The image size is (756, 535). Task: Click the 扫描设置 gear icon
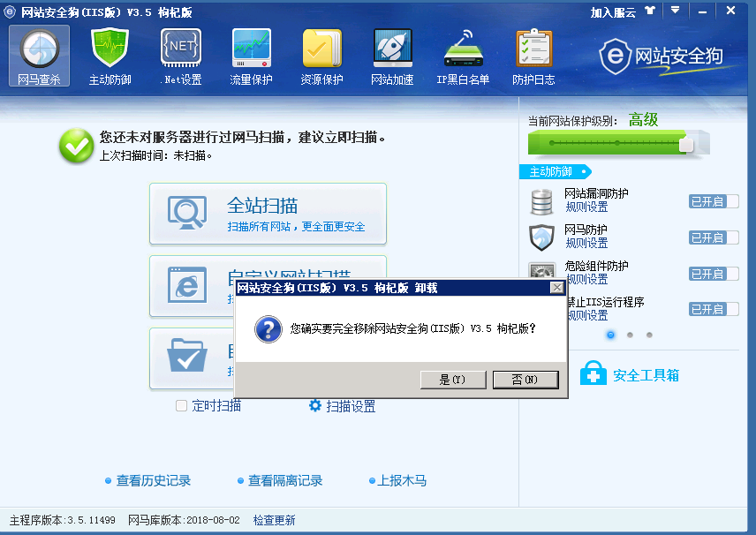point(314,406)
